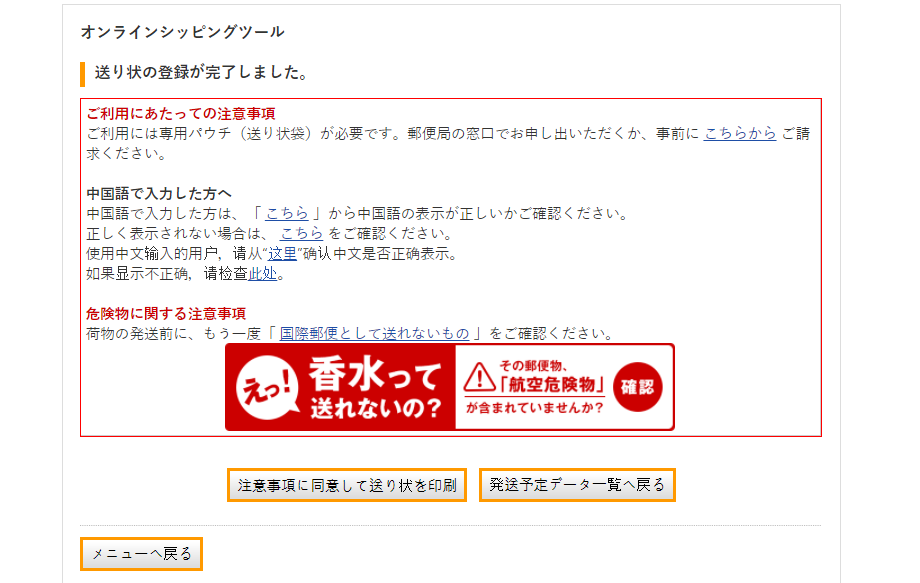Viewport: 920px width, 583px height.
Task: Open the 「こちら」 Chinese display check link
Action: (286, 213)
